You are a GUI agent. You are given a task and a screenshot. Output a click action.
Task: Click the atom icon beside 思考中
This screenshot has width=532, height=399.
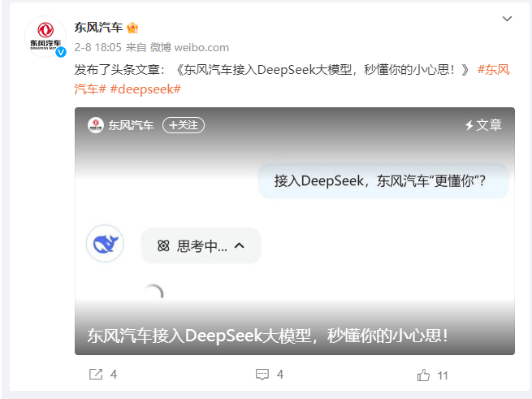click(x=163, y=245)
